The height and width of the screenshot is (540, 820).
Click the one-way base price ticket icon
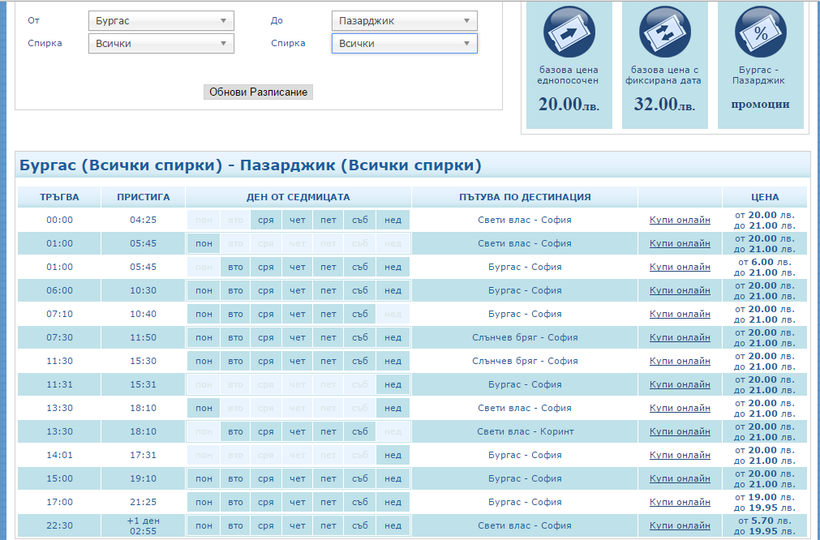568,31
